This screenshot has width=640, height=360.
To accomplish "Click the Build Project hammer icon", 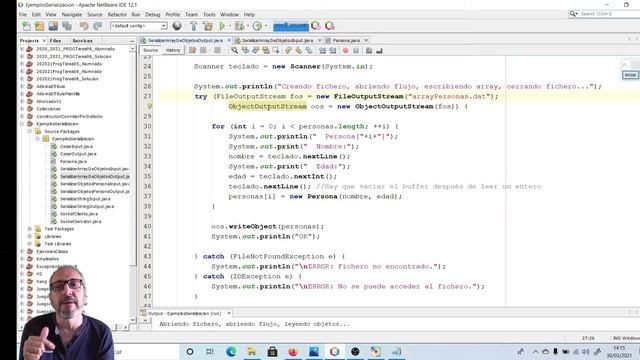I will (x=193, y=26).
